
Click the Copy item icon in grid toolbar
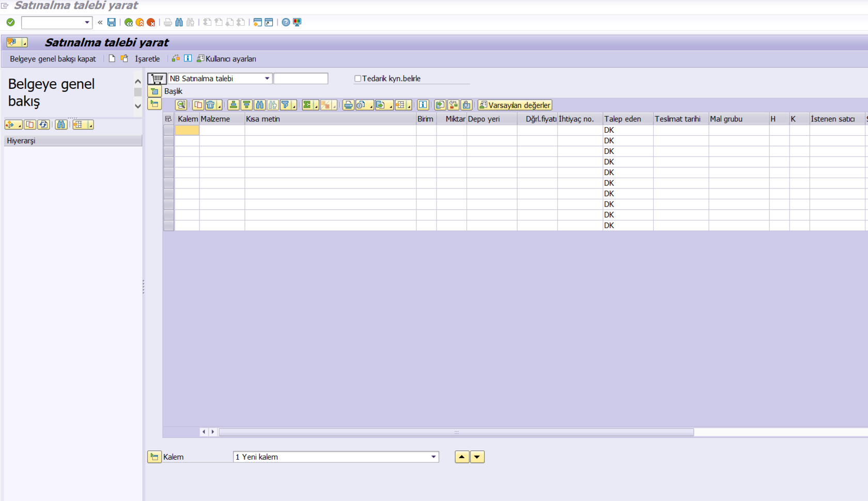point(198,105)
